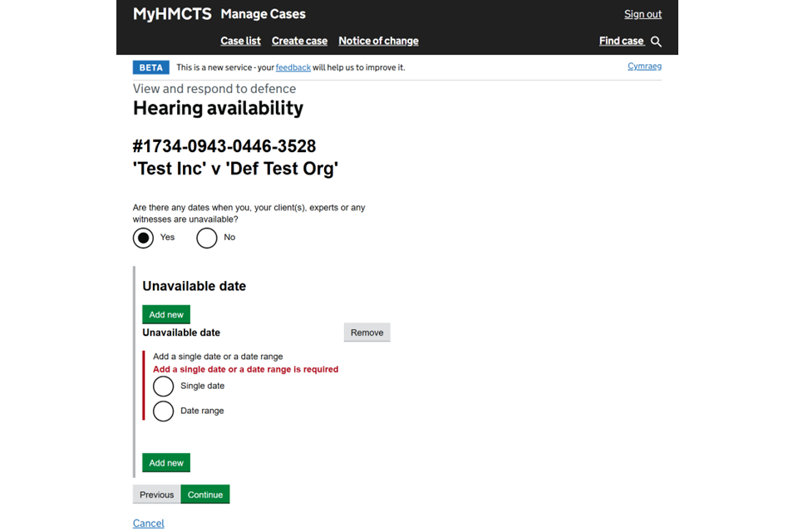Open the Case list menu item
Screen dimensions: 798x532
coord(240,41)
